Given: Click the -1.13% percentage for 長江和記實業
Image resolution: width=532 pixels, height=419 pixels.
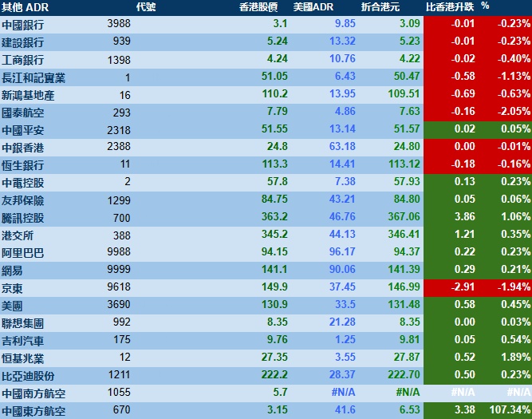Looking at the screenshot, I should (514, 76).
